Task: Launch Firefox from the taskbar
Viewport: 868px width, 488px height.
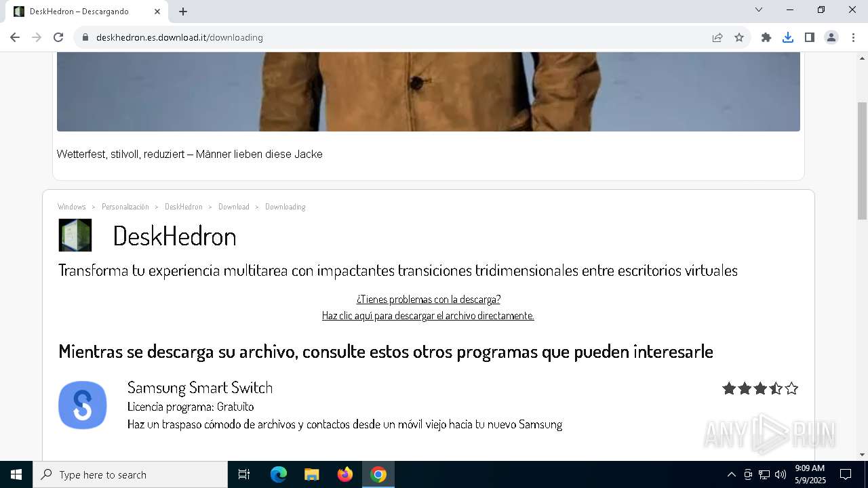Action: 345,474
